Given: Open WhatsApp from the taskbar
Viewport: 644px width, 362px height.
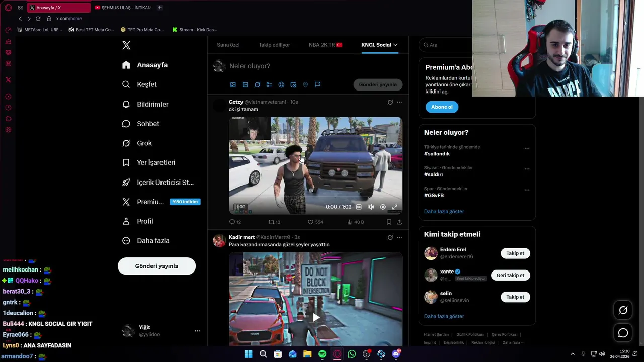Looking at the screenshot, I should [352, 354].
